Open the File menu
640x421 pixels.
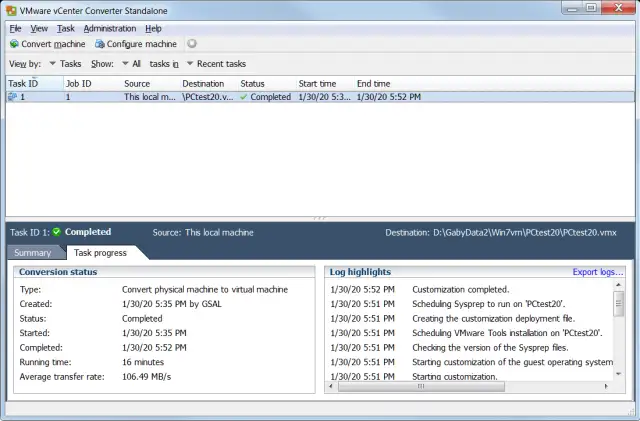15,29
